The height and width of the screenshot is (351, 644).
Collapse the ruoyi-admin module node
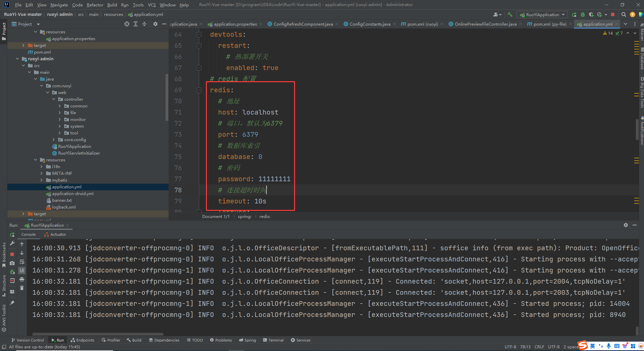pos(17,59)
